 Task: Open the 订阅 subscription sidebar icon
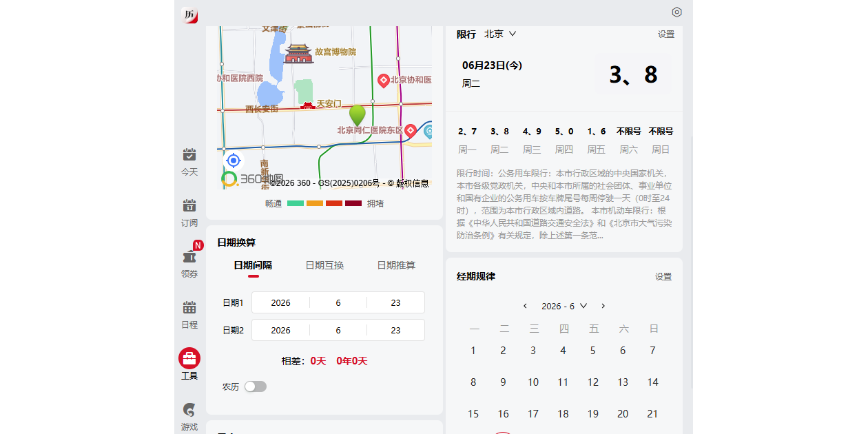(189, 205)
